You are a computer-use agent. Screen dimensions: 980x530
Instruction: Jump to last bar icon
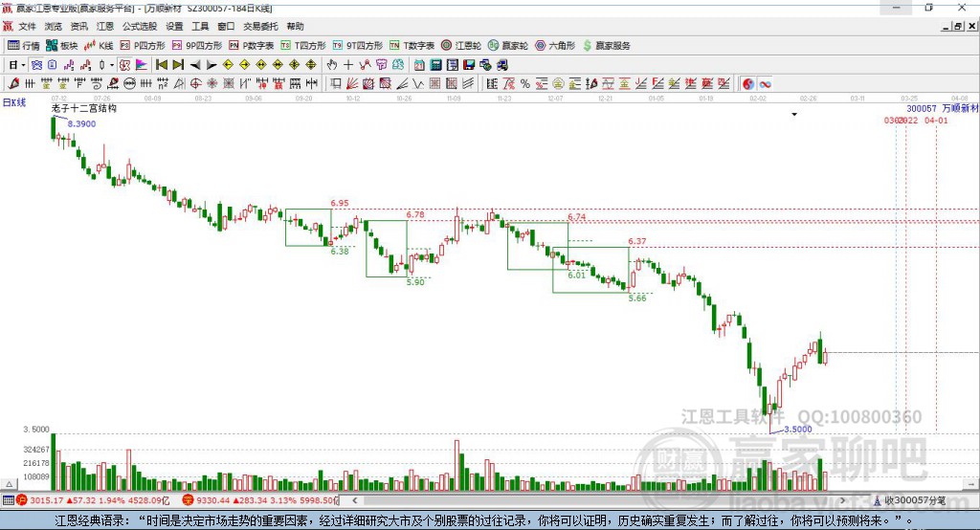click(x=178, y=65)
